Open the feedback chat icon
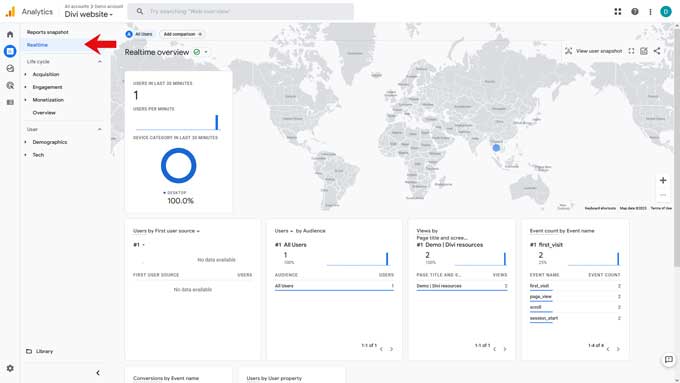This screenshot has width=680, height=383. pyautogui.click(x=668, y=360)
